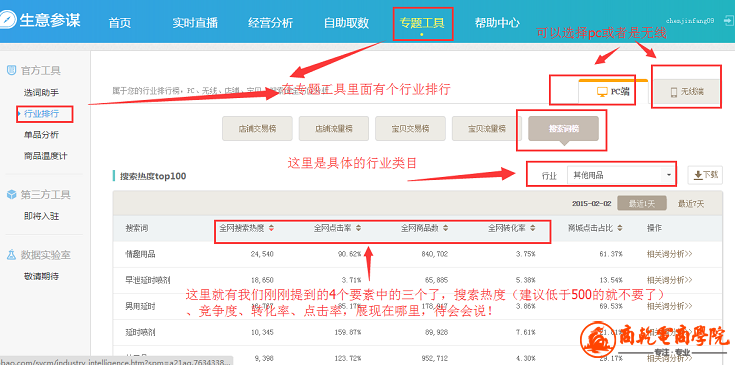Click the 其他用品 industry combo box
This screenshot has width=735, height=365.
tap(621, 176)
